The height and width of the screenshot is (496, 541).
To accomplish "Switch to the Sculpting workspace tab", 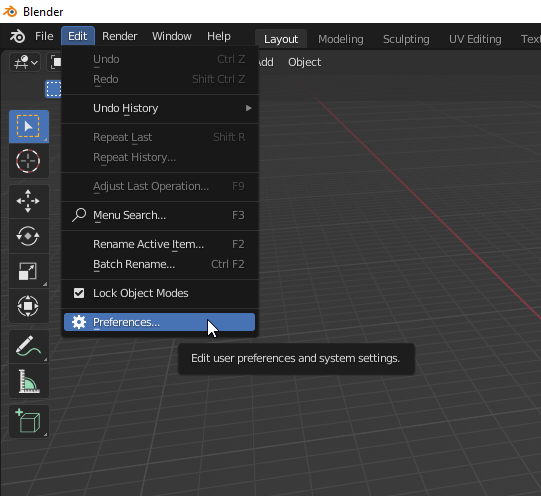I will pos(406,39).
